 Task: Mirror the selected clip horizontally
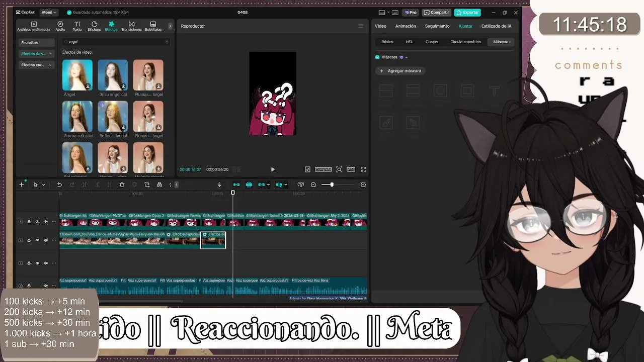click(x=159, y=185)
